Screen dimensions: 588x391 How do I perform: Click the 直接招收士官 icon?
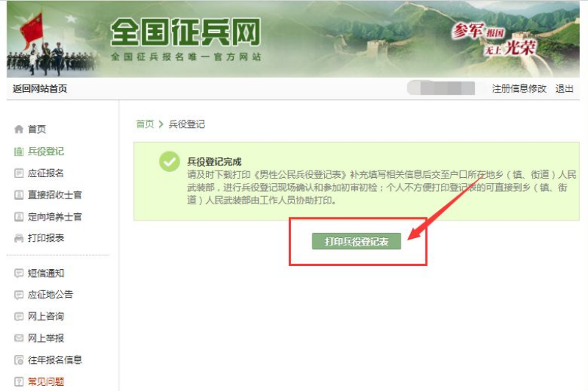point(19,195)
